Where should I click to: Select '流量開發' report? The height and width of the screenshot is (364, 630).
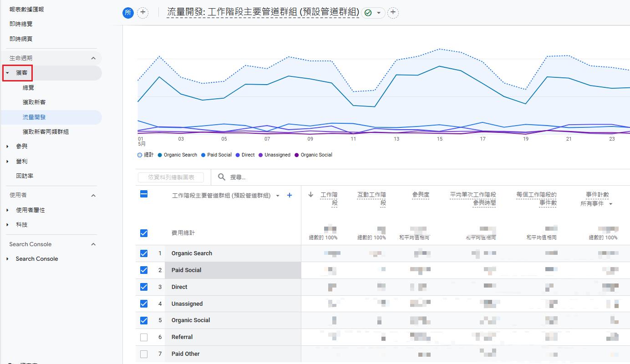click(34, 117)
